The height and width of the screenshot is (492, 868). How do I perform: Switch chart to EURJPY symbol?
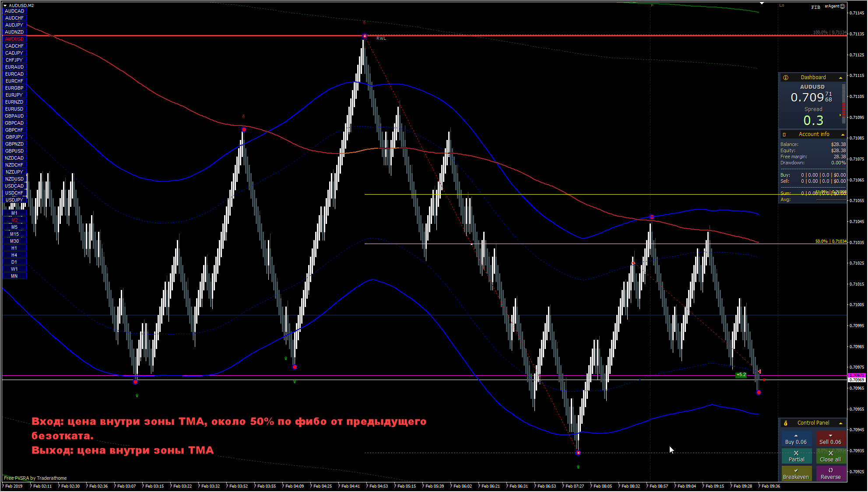pyautogui.click(x=14, y=95)
